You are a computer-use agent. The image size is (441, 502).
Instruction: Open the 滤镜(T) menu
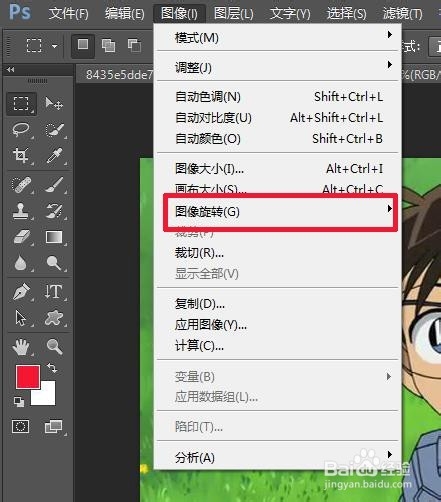(x=402, y=13)
